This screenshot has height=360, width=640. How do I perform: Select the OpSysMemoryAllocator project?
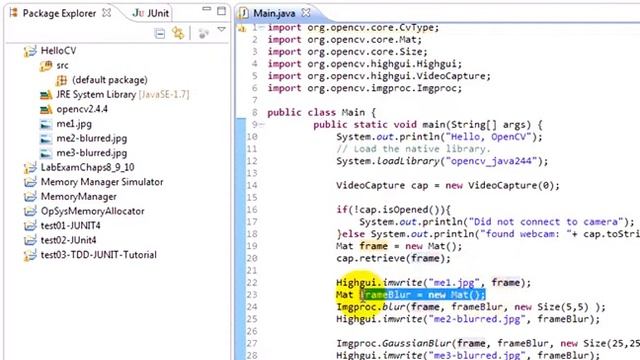(x=92, y=211)
